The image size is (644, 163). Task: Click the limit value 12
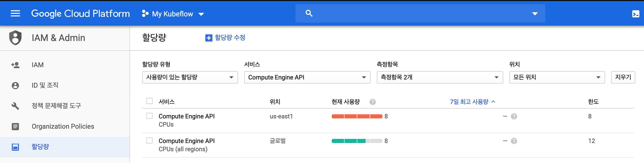click(x=592, y=141)
